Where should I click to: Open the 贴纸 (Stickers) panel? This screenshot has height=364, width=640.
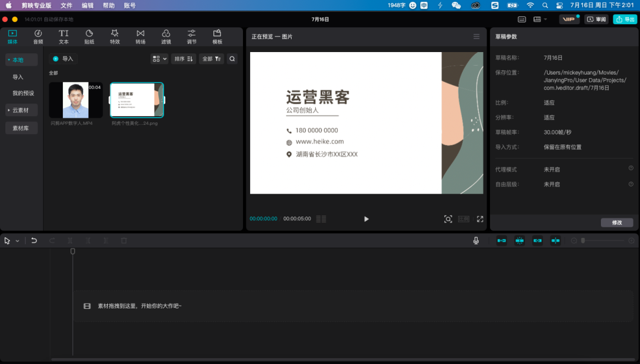click(x=89, y=36)
